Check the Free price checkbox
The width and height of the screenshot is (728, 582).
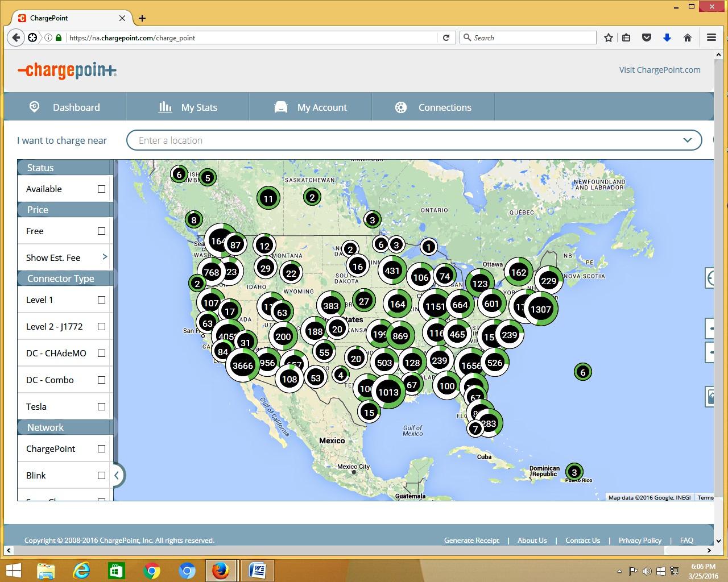coord(101,231)
